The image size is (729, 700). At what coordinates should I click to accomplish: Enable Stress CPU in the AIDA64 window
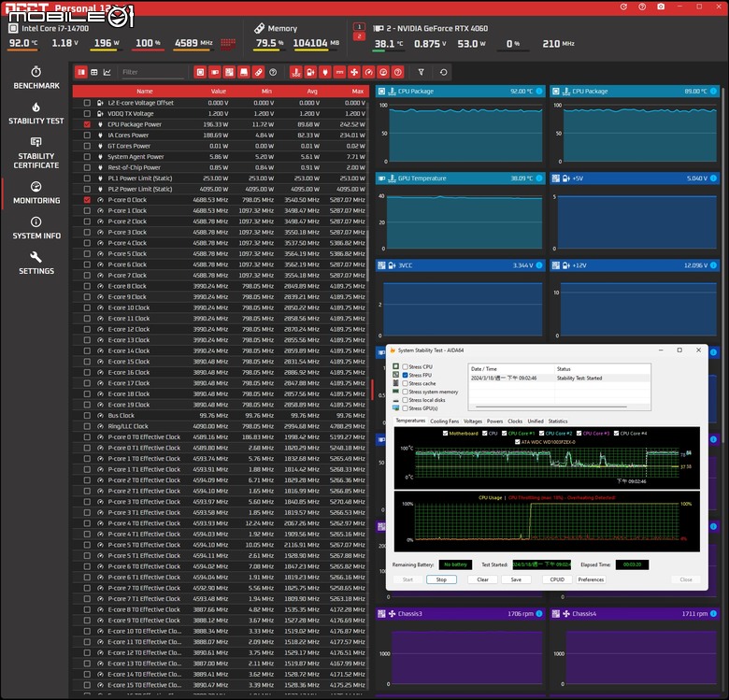405,366
